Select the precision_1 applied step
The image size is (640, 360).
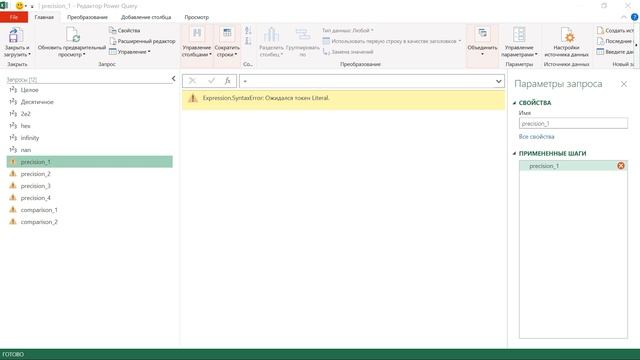coord(573,166)
